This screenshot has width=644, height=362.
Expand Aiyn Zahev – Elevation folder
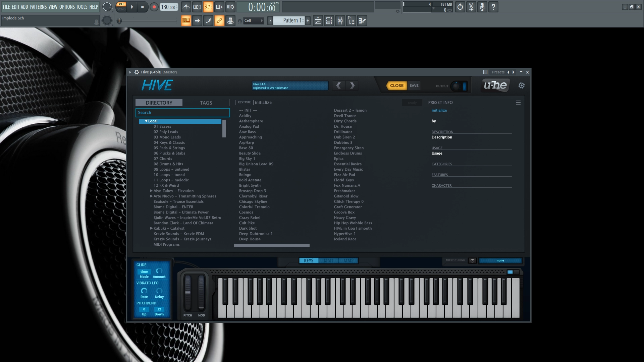click(152, 191)
